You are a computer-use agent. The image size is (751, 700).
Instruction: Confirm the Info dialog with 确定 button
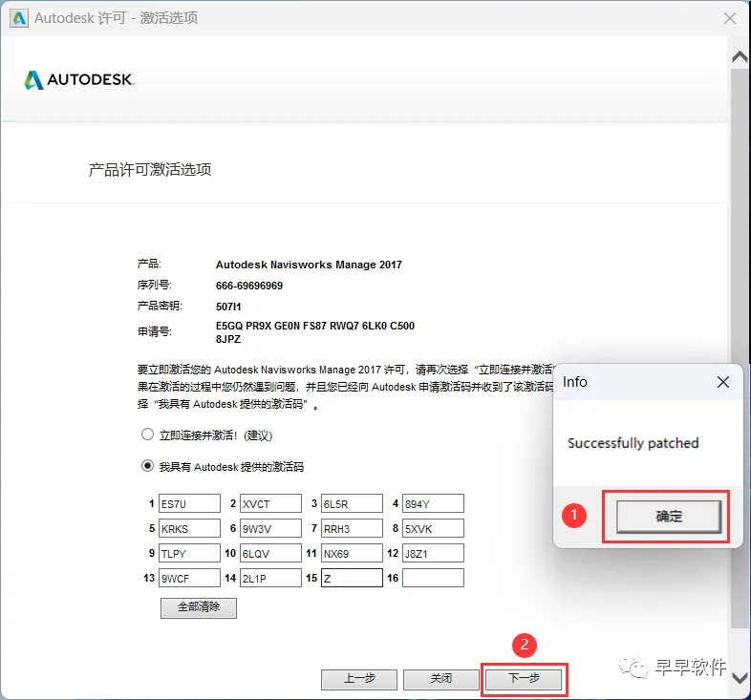click(669, 516)
